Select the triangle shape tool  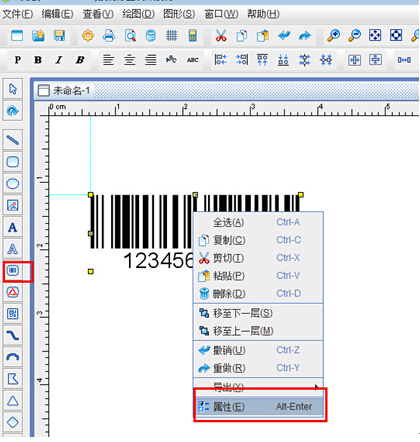[x=13, y=401]
